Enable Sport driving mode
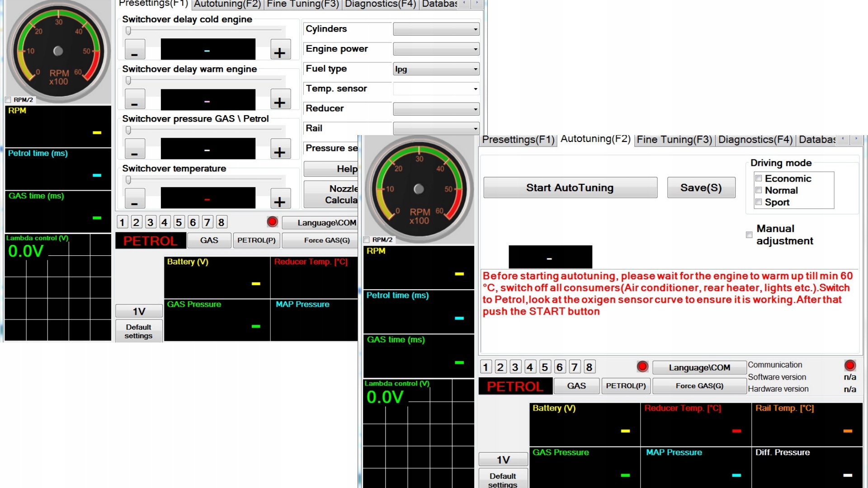 click(x=759, y=202)
